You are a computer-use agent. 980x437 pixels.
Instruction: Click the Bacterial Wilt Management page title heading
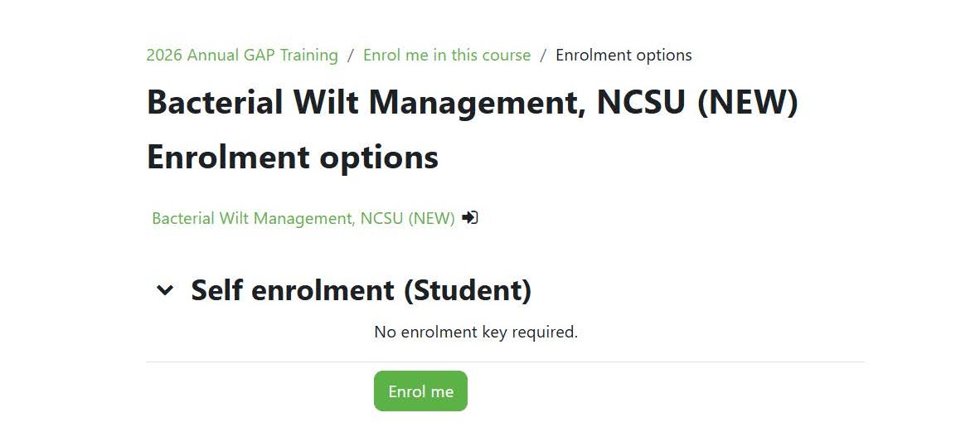[472, 103]
